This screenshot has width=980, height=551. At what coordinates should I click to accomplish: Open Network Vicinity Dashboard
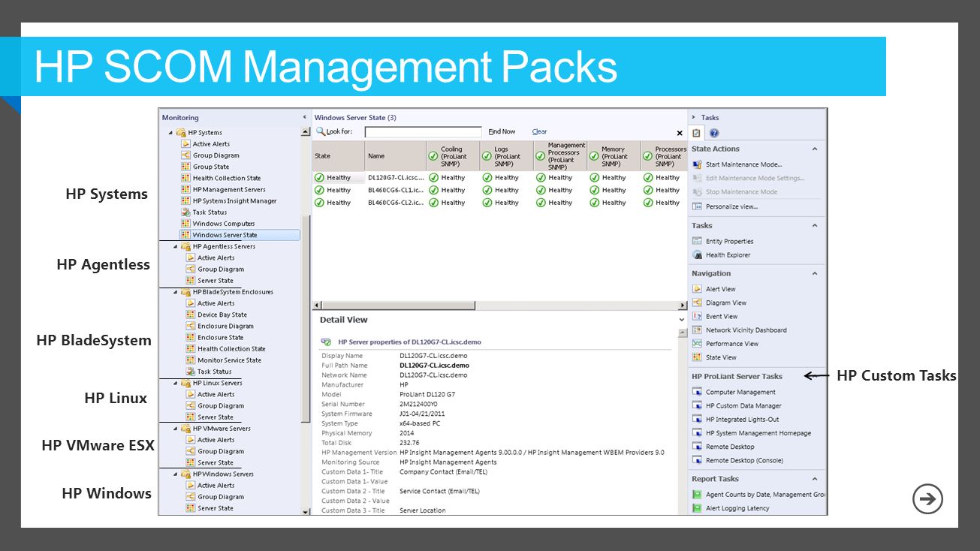pyautogui.click(x=746, y=330)
